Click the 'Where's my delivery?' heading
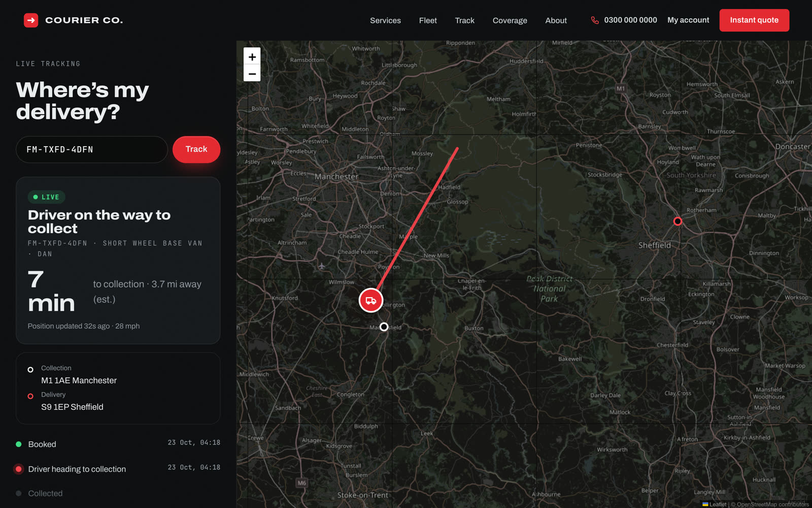The image size is (812, 508). [x=82, y=101]
